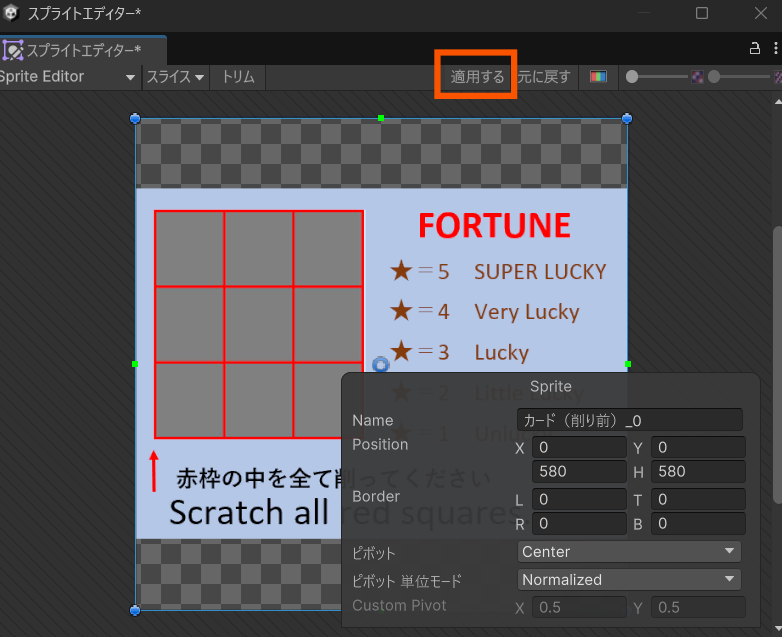The image size is (782, 637).
Task: Click the Very Lucky text
Action: click(527, 312)
